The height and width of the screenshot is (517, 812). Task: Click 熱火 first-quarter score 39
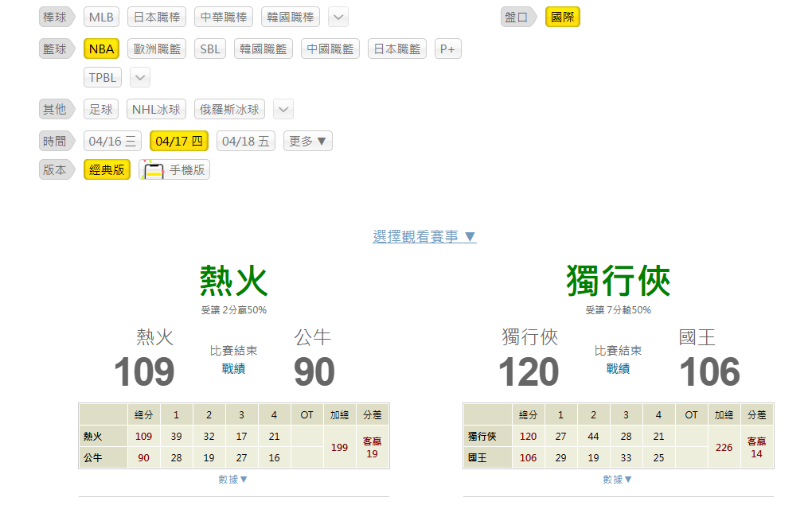177,436
